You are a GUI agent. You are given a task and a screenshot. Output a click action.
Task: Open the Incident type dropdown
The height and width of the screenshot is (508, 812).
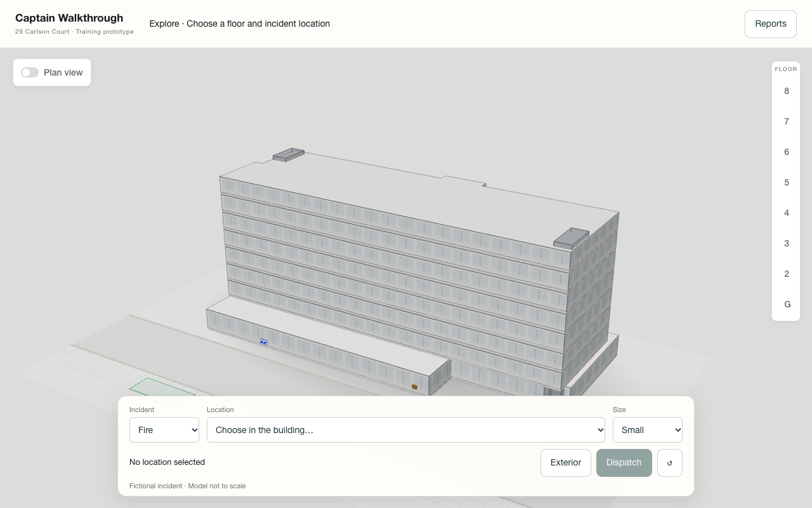164,430
